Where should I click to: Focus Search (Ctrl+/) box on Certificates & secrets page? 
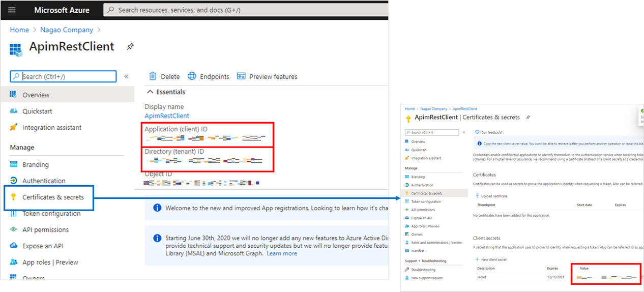coord(432,132)
